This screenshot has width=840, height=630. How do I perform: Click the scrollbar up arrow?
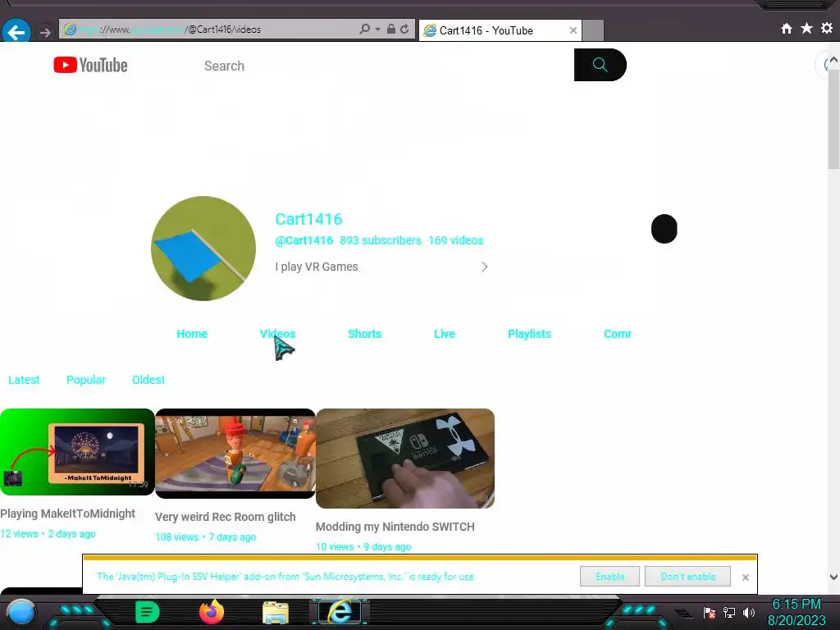(x=833, y=61)
